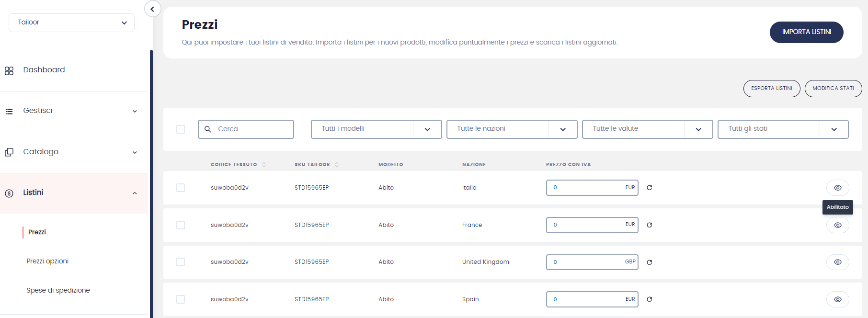Toggle visibility eye for the United Kingdom row
This screenshot has width=868, height=318.
click(837, 262)
